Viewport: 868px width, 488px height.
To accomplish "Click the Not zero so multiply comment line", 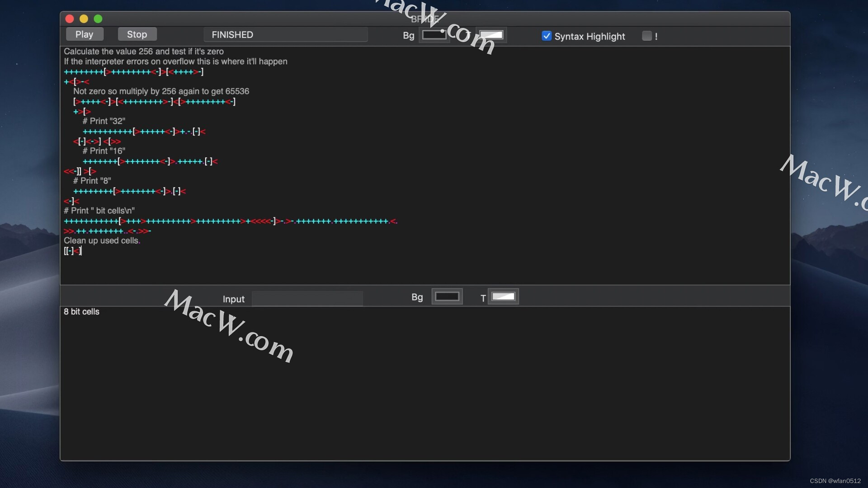I will tap(160, 91).
